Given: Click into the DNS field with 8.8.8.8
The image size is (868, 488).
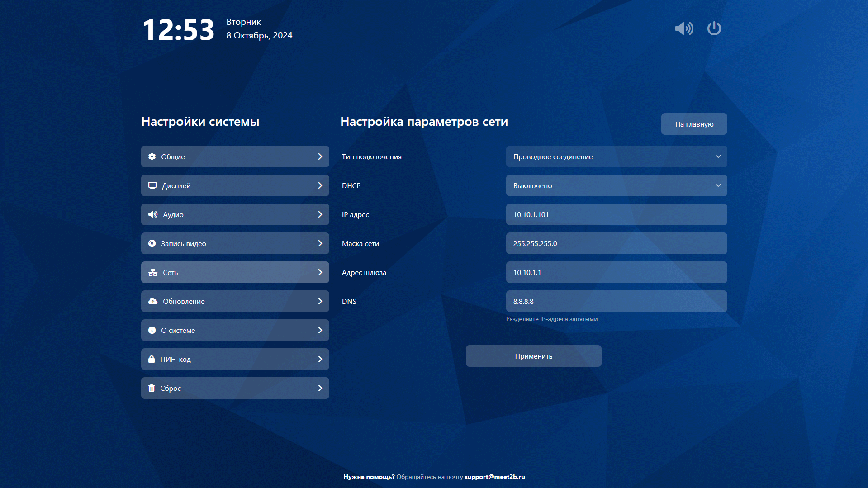Looking at the screenshot, I should pos(616,301).
